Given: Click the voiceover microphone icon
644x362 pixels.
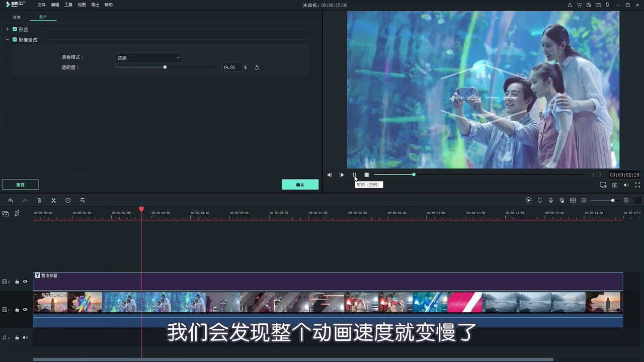Looking at the screenshot, I should coord(550,200).
